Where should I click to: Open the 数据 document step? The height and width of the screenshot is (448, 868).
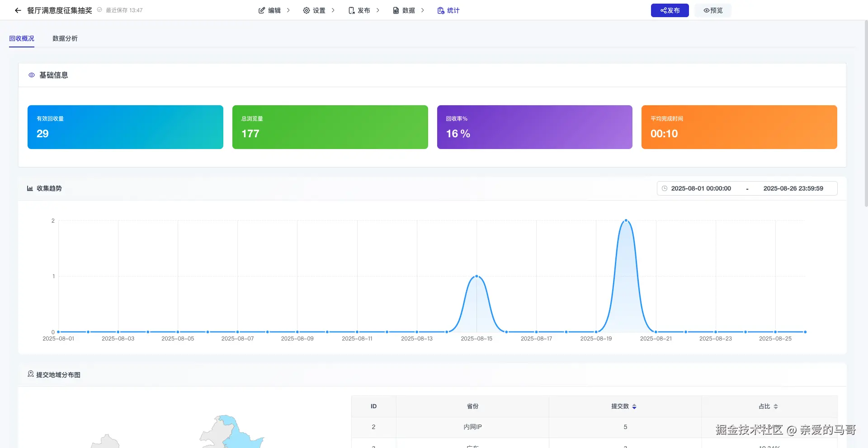(x=404, y=10)
